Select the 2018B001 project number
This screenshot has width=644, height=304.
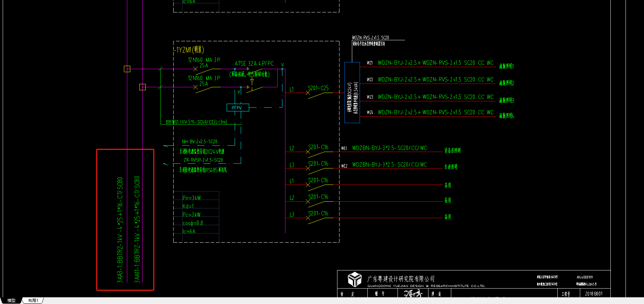594,294
